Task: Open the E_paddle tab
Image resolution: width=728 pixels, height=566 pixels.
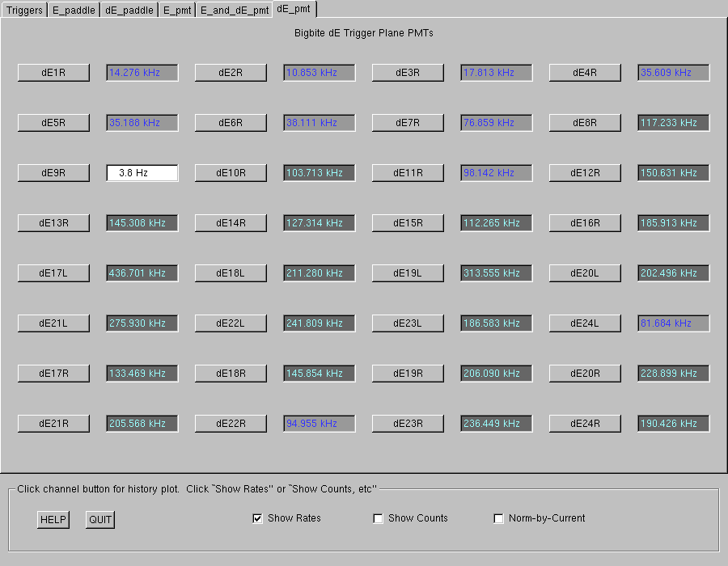Action: (74, 10)
